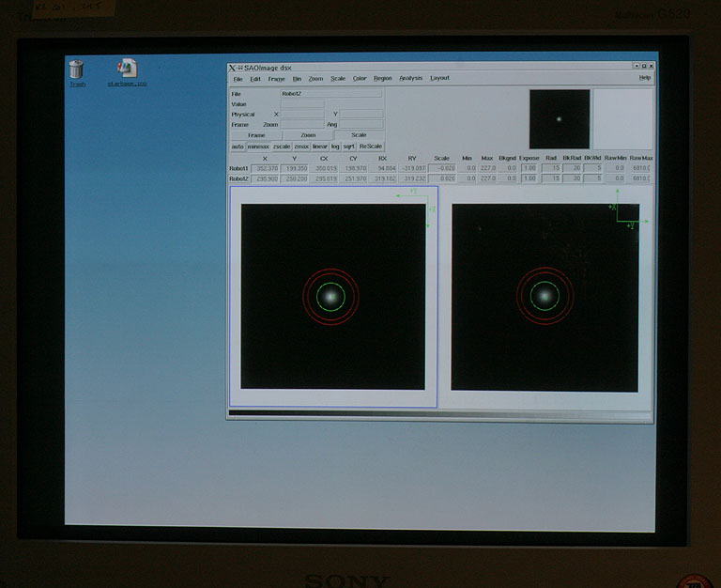Click the Zoom button in button bar
This screenshot has width=721, height=588.
pyautogui.click(x=308, y=135)
